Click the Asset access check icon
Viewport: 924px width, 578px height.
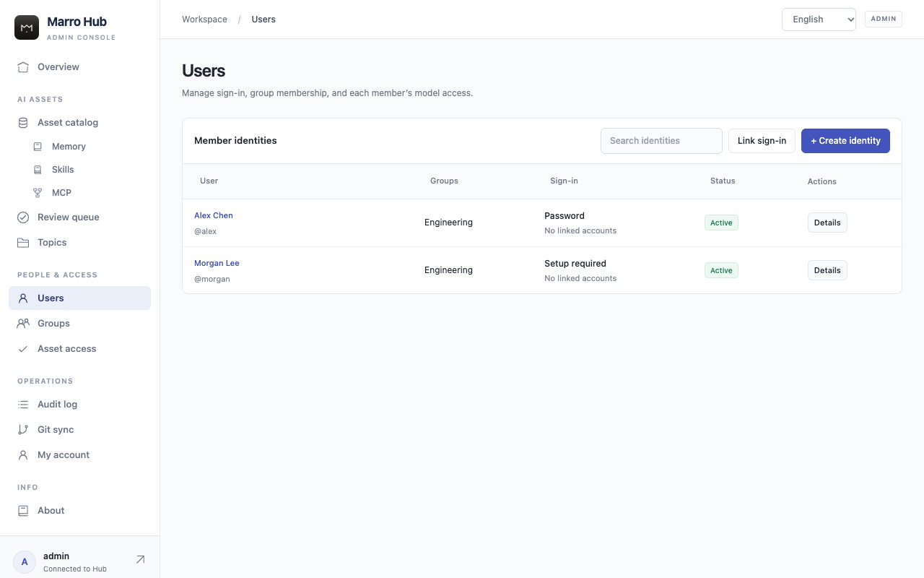pyautogui.click(x=23, y=349)
